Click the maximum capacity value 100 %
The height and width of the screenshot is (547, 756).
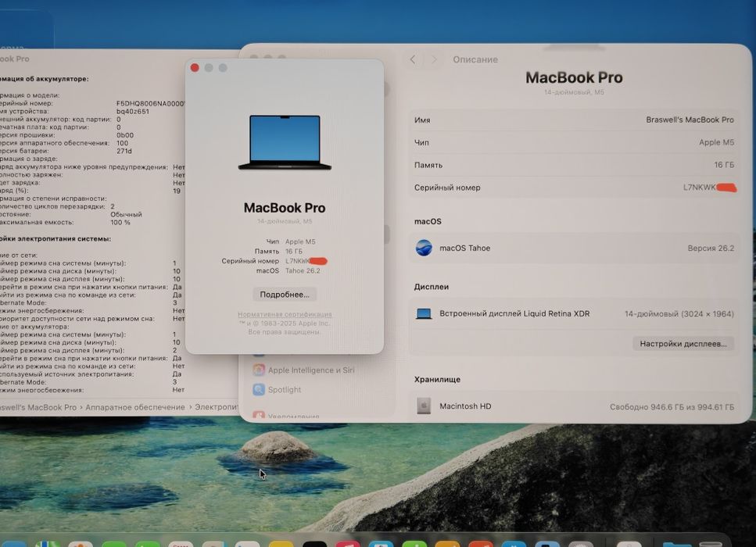[120, 223]
